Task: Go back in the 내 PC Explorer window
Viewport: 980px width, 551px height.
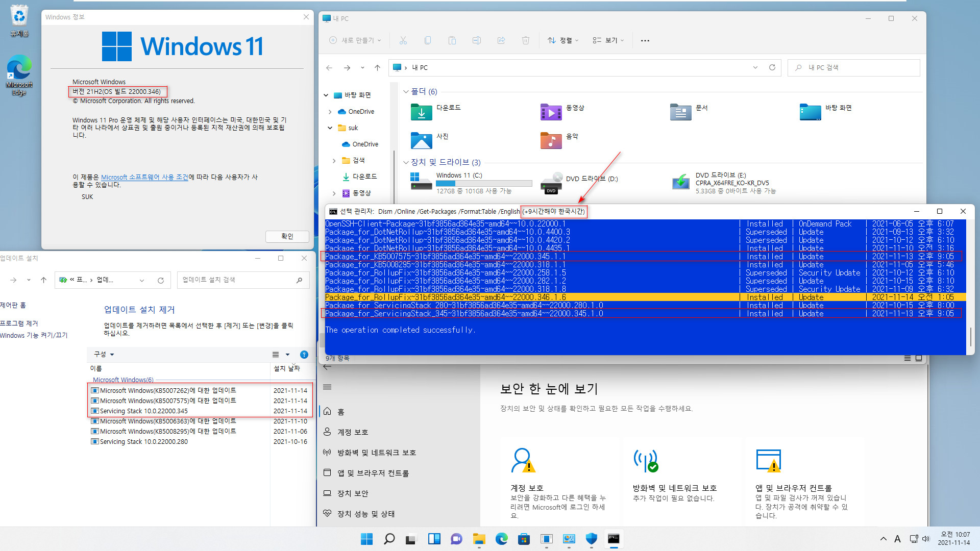Action: click(329, 67)
